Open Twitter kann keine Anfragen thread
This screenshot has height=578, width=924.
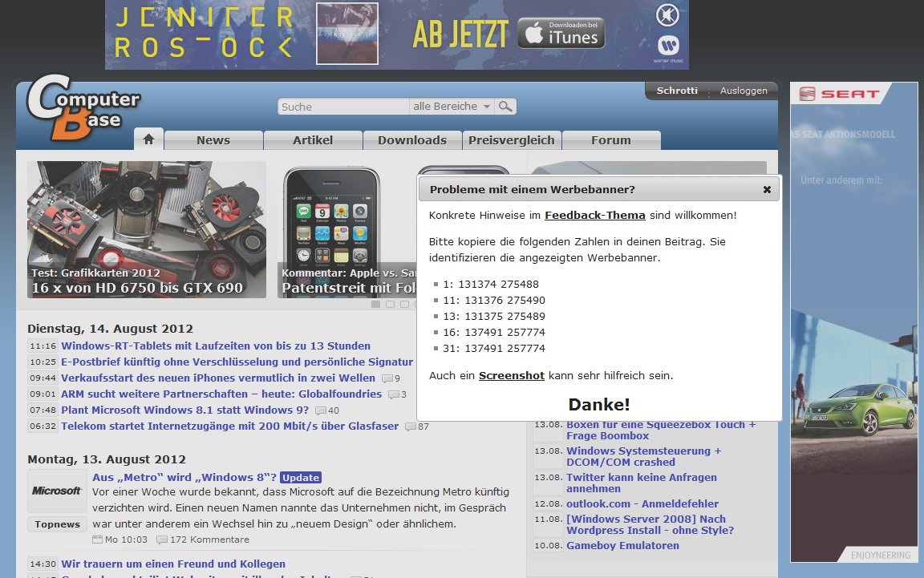coord(642,483)
